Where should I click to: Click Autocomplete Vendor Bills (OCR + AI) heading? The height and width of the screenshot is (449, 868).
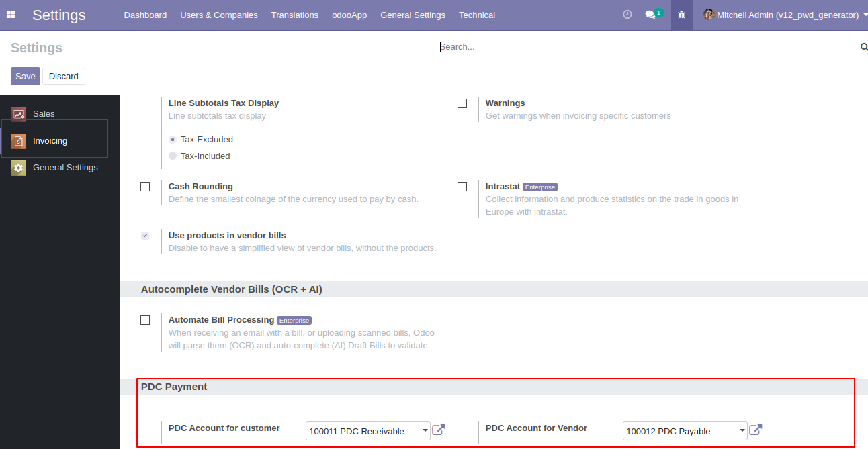pos(232,289)
